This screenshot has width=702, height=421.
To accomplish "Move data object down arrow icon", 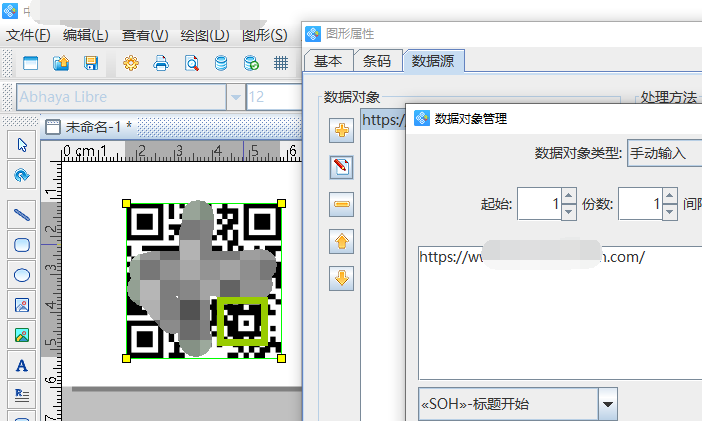I will tap(342, 279).
